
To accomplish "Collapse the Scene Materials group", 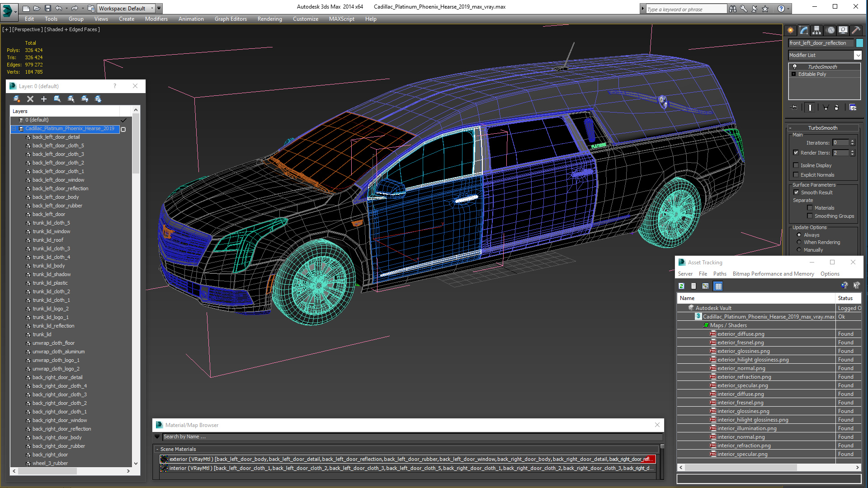I will click(x=157, y=450).
